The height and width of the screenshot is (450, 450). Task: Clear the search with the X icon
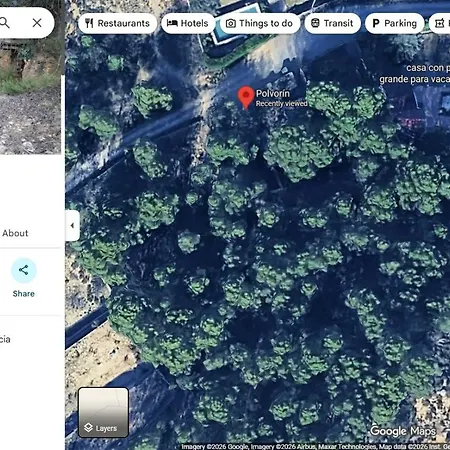tap(37, 23)
